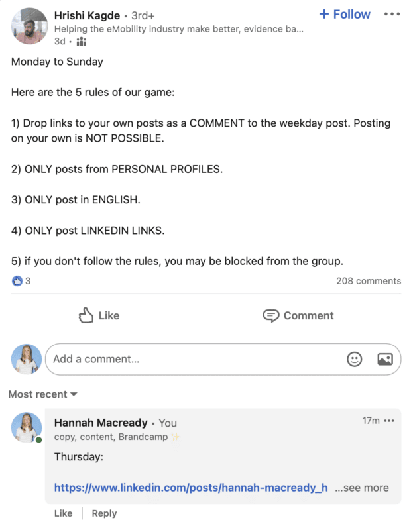Click the Add a comment text field
This screenshot has height=532, width=411.
192,359
